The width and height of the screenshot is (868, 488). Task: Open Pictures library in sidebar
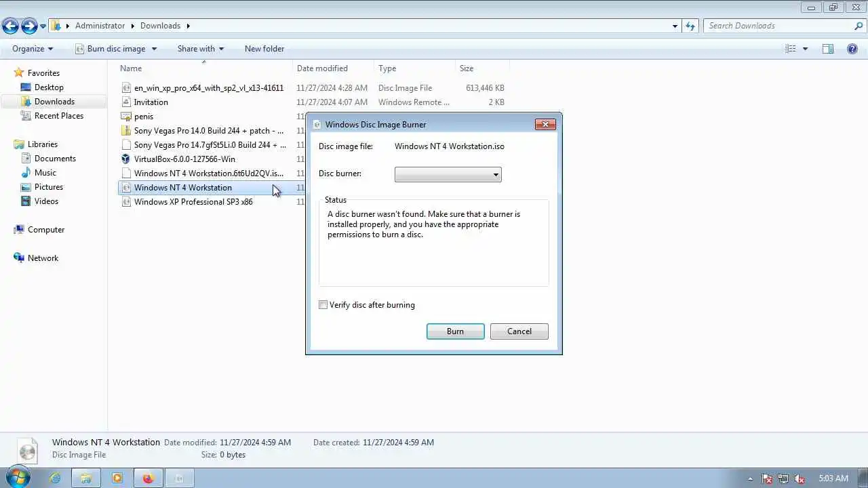tap(49, 187)
